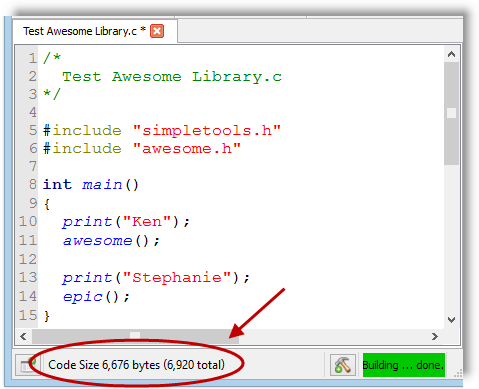Click the build hammer icon
This screenshot has height=389, width=479.
(x=343, y=365)
